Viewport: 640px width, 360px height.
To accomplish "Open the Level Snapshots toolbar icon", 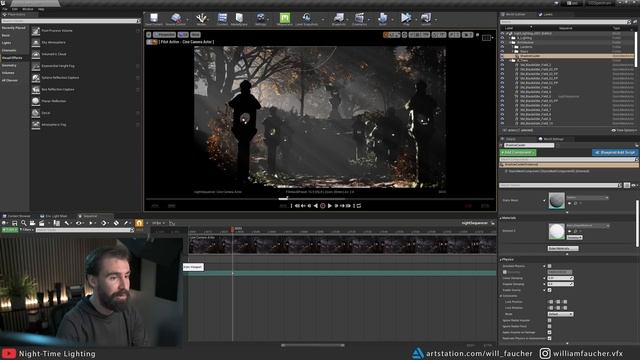I will pos(307,18).
